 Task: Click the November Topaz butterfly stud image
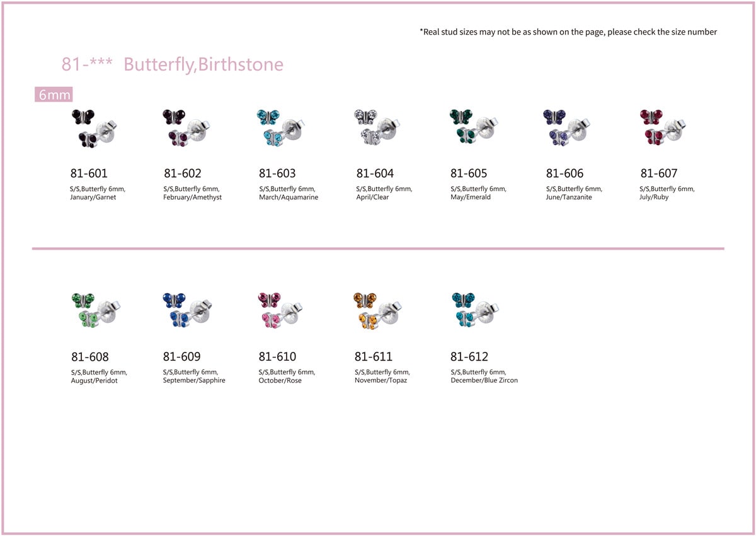pyautogui.click(x=378, y=311)
